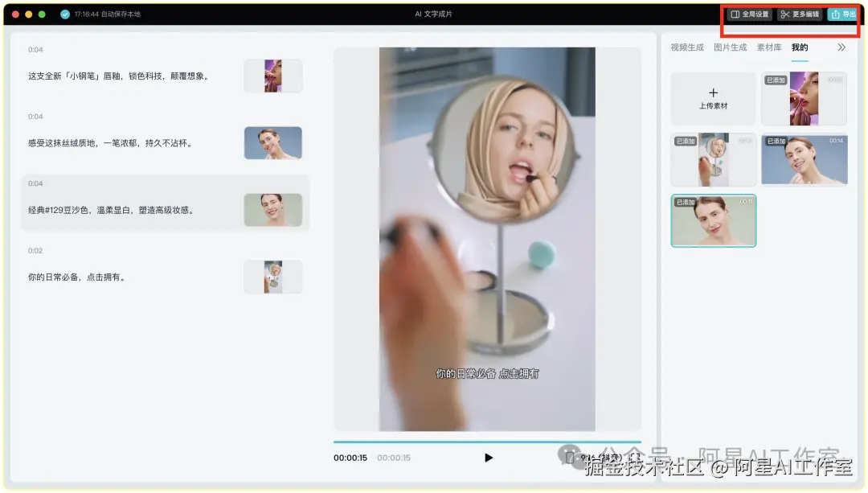Switch to the 素材库 tab
This screenshot has width=868, height=493.
click(769, 47)
